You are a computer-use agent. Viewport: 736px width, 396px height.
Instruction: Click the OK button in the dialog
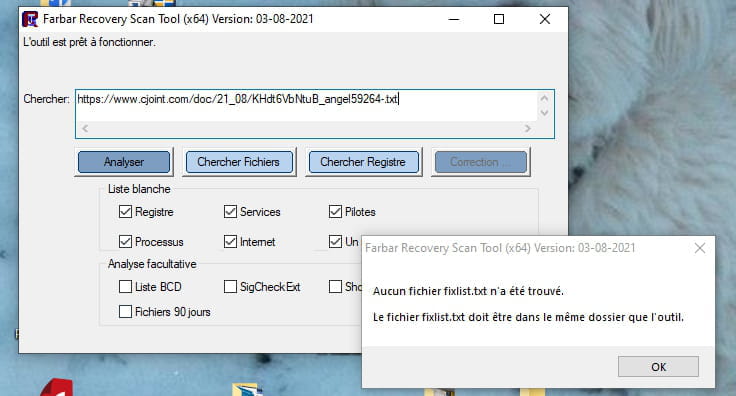pyautogui.click(x=658, y=366)
